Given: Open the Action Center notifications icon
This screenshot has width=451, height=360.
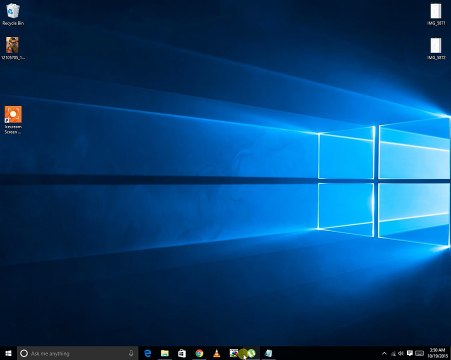Looking at the screenshot, I should pyautogui.click(x=410, y=353).
